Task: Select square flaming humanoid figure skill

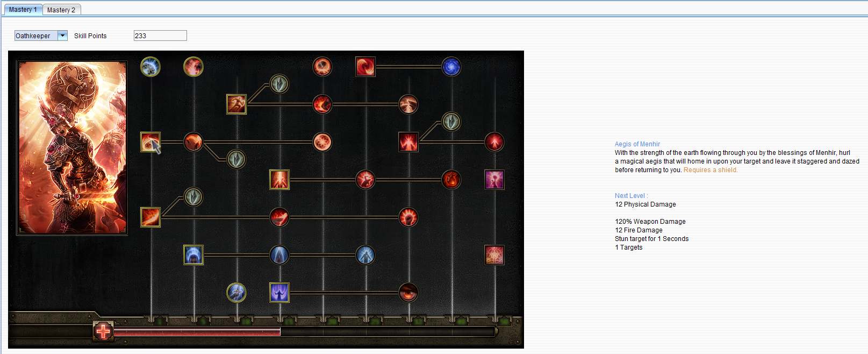Action: click(408, 142)
